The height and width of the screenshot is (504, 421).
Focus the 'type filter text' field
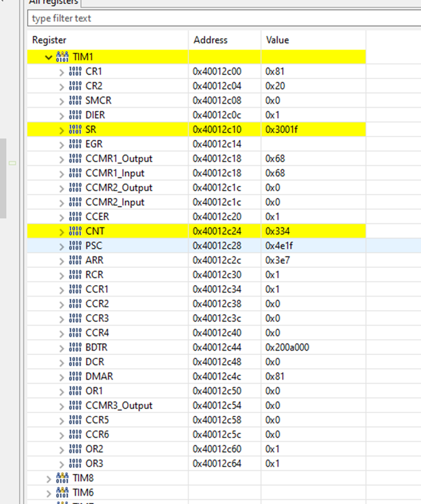[x=224, y=18]
